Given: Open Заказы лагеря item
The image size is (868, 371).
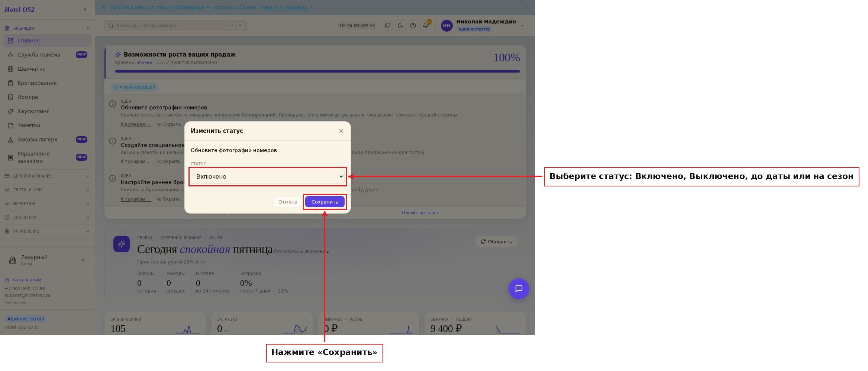Looking at the screenshot, I should (47, 140).
